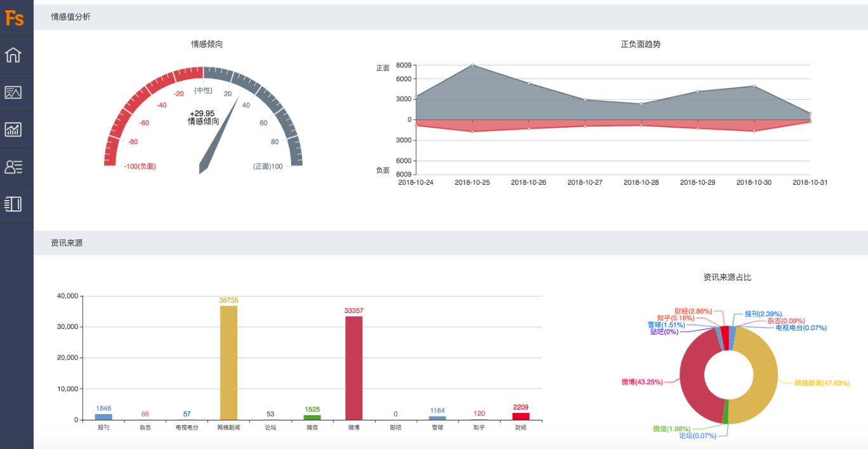
Task: Click the blue 雪球 bar
Action: click(437, 418)
